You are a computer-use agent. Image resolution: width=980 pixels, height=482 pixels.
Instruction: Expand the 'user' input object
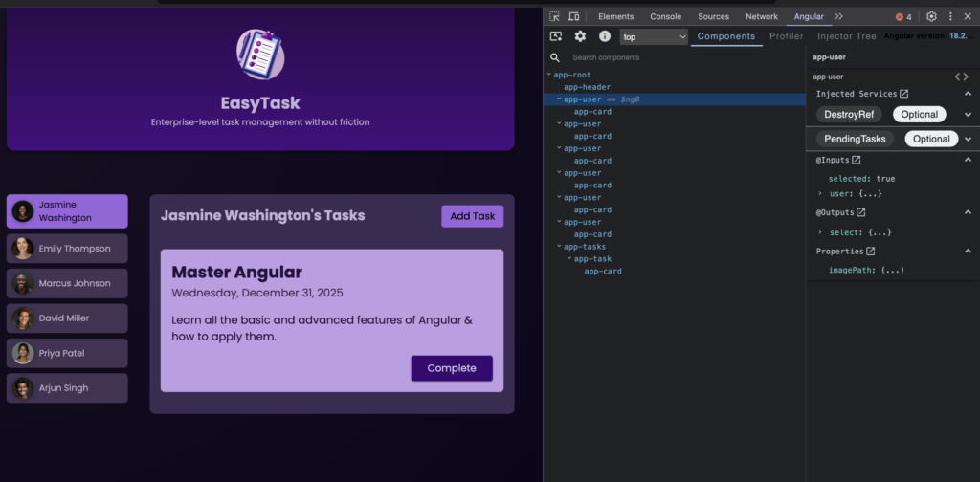(820, 193)
